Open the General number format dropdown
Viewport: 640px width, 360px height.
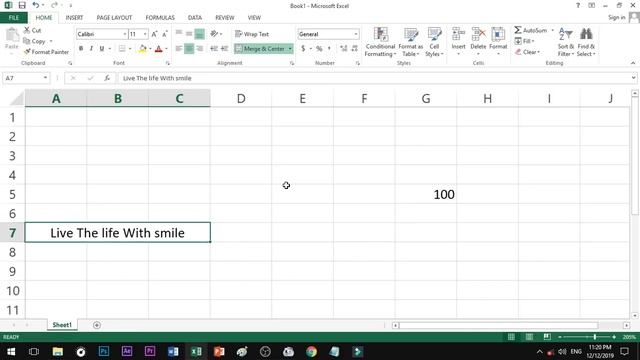(x=356, y=34)
